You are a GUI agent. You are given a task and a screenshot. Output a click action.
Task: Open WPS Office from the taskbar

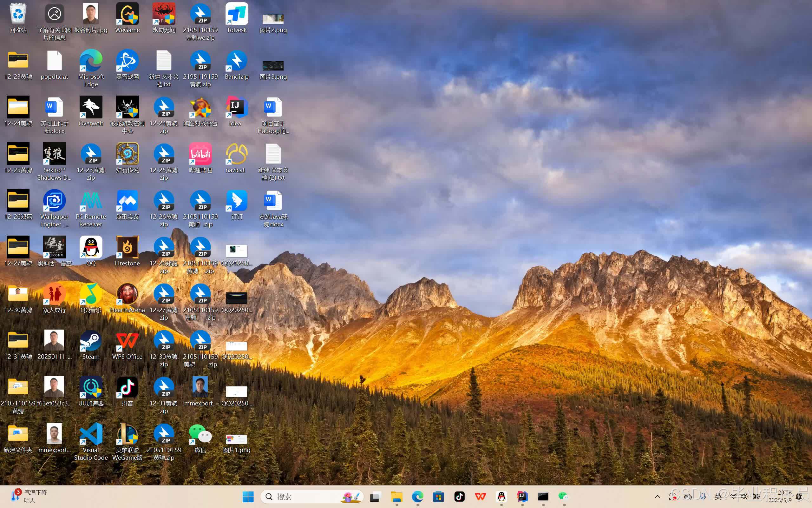pyautogui.click(x=481, y=497)
